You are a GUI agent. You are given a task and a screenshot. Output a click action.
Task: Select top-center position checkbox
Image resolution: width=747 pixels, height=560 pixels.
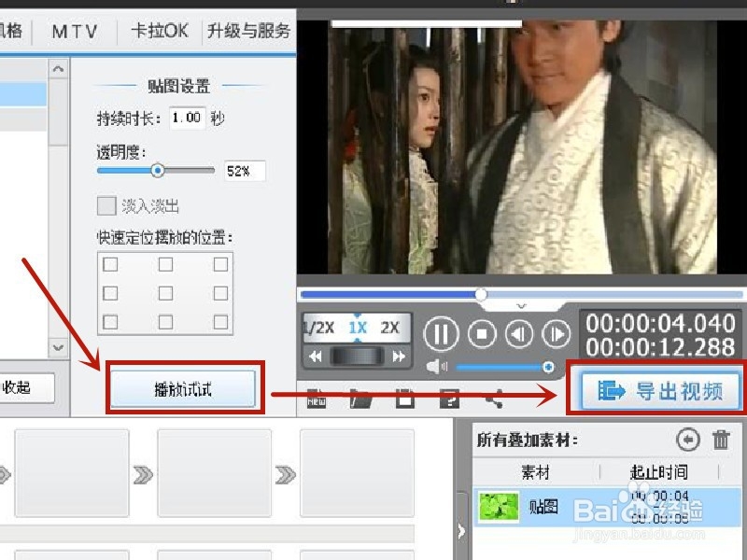pyautogui.click(x=165, y=264)
